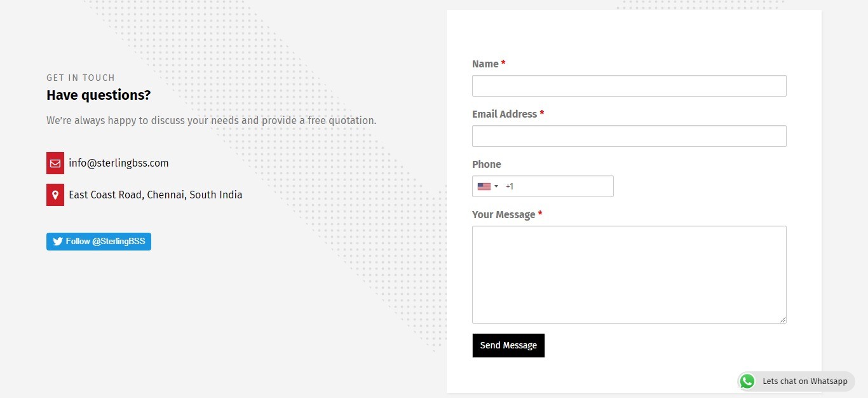Screen dimensions: 868x398
Task: Focus the Email Address input field
Action: click(x=629, y=136)
